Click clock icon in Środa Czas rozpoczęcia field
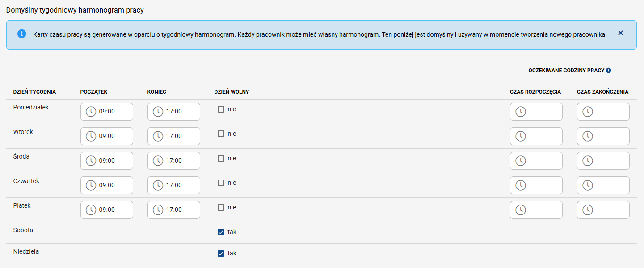The width and height of the screenshot is (644, 268). (x=521, y=160)
